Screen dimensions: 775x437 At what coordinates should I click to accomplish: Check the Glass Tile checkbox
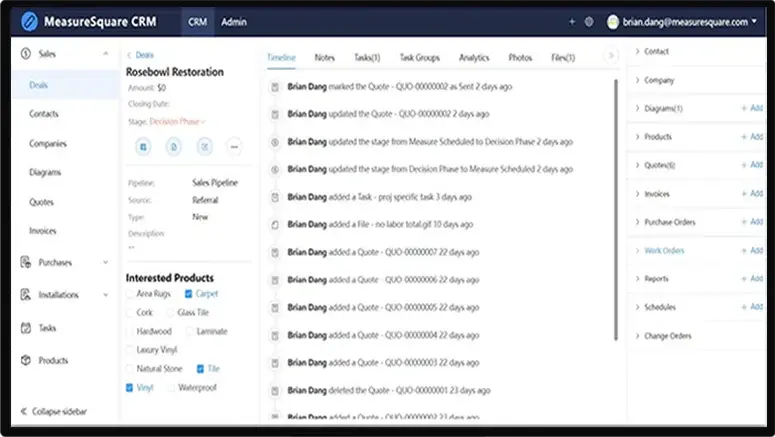click(x=170, y=313)
